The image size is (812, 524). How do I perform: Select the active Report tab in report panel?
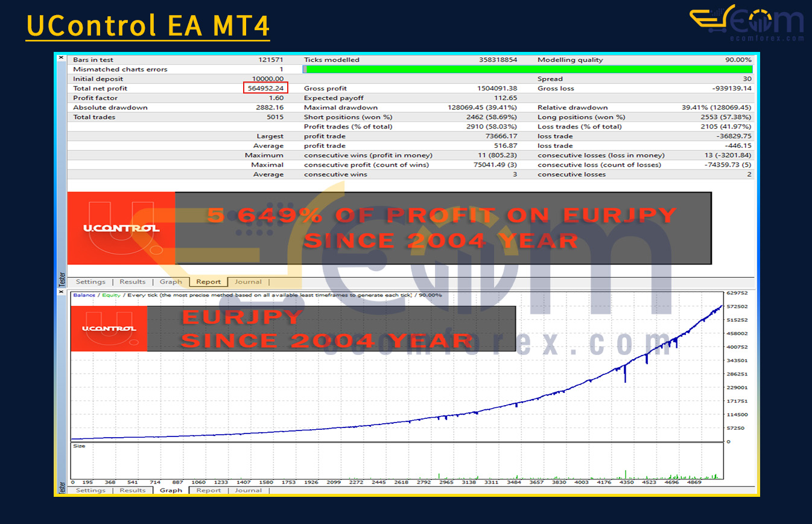209,282
